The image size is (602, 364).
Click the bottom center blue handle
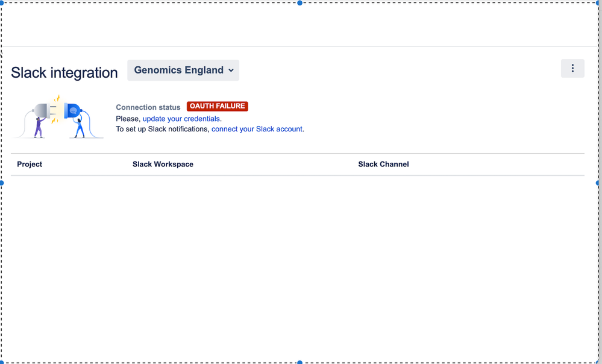tap(299, 362)
